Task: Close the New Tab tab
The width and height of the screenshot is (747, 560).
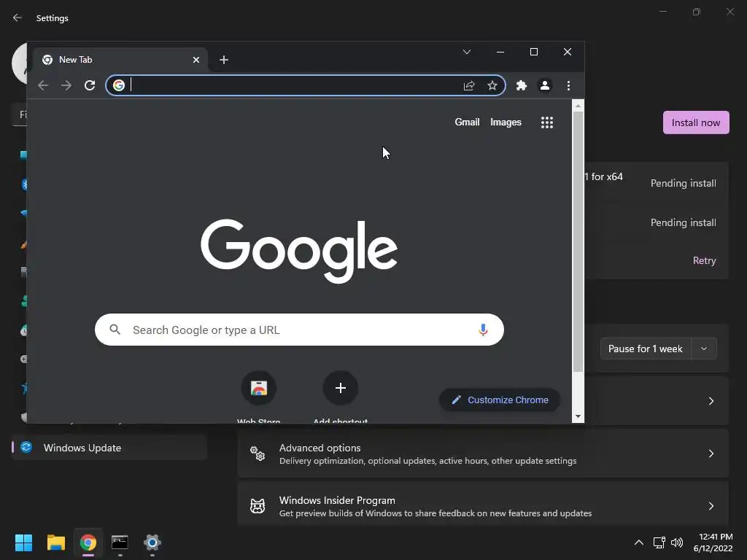Action: pyautogui.click(x=196, y=60)
